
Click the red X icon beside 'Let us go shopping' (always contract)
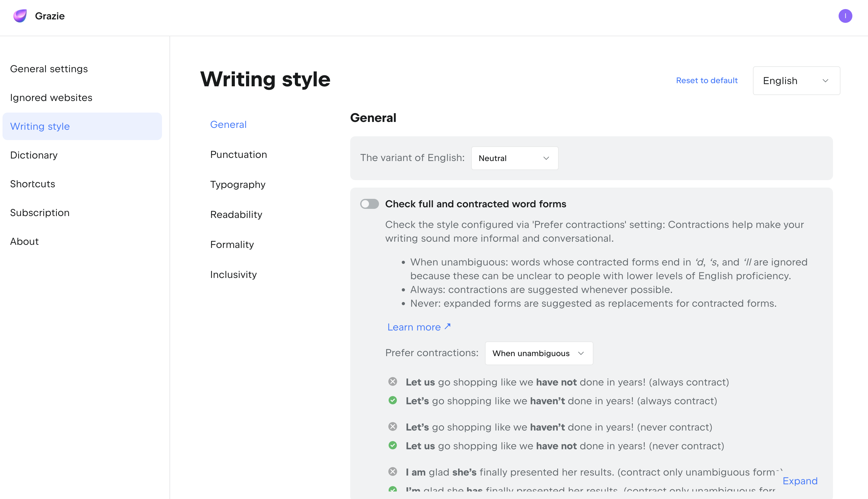[x=393, y=381]
